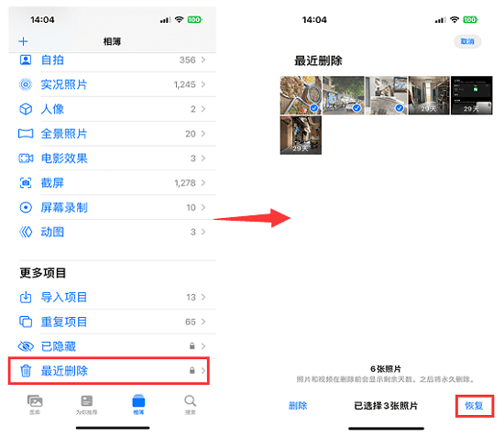The image size is (504, 437).
Task: Tap 恢复 to recover photos
Action: click(474, 406)
